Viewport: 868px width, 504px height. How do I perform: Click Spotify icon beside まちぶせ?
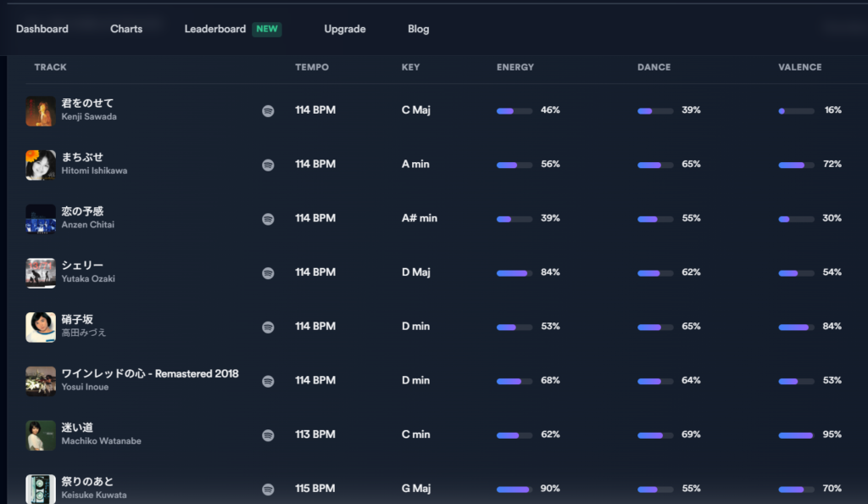pyautogui.click(x=268, y=165)
